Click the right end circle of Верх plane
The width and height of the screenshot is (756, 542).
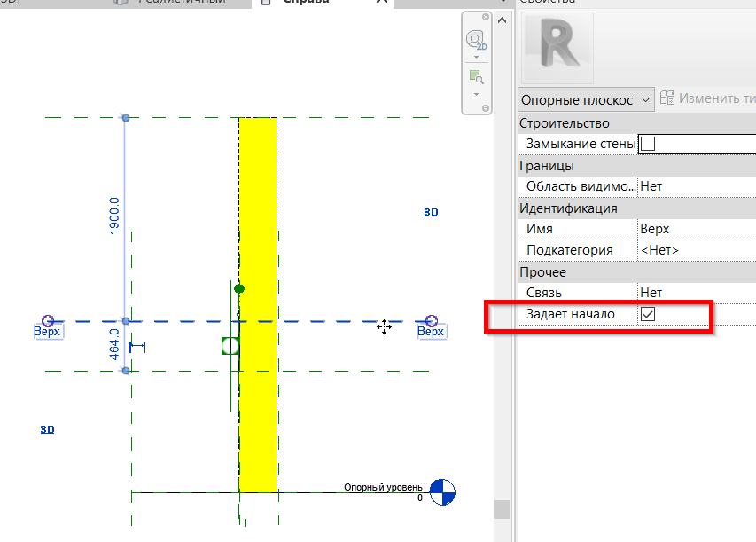[432, 320]
